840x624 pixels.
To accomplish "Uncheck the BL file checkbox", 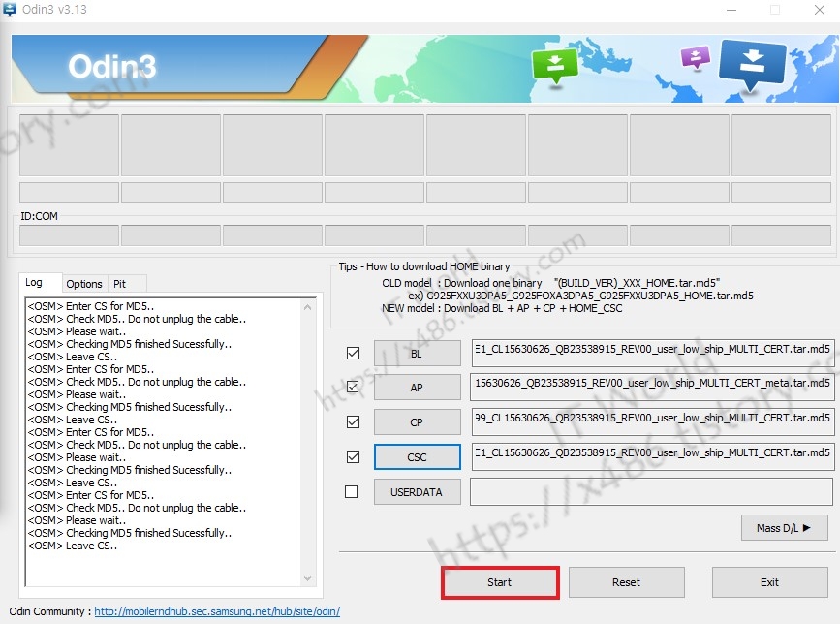I will coord(353,353).
